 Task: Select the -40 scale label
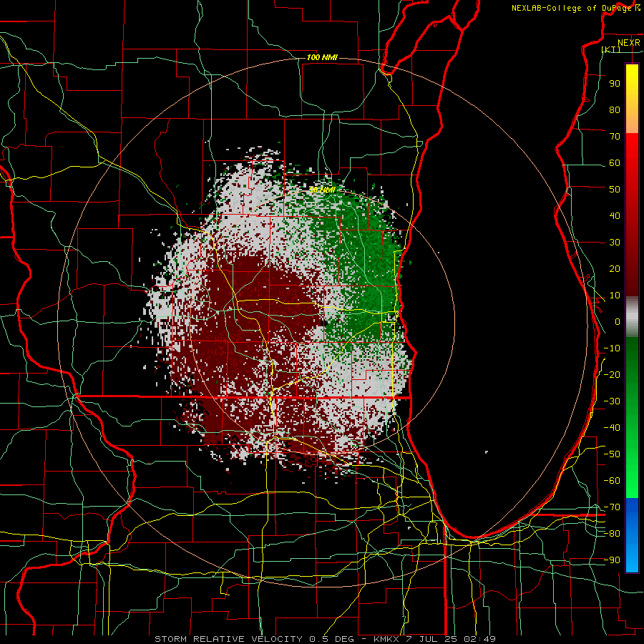coord(612,428)
